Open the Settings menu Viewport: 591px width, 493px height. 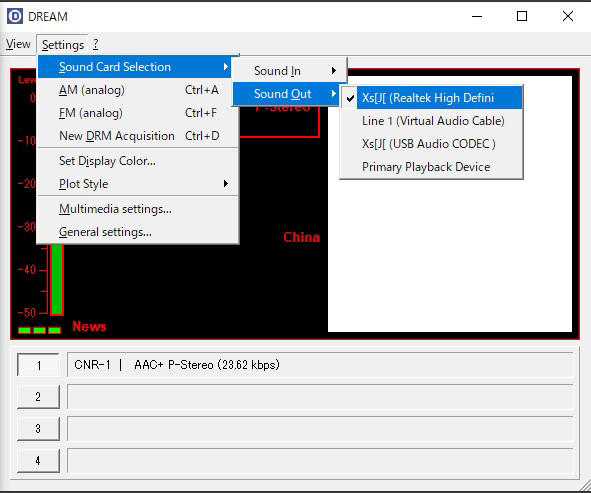click(63, 45)
